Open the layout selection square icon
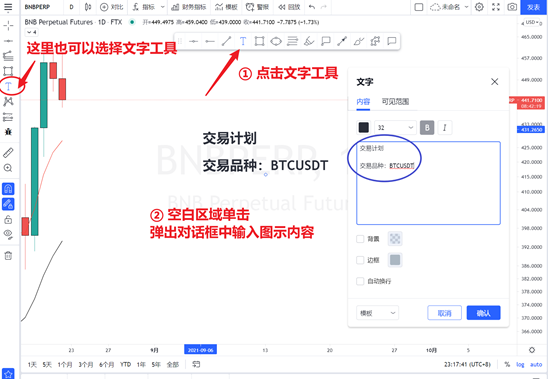 (418, 7)
